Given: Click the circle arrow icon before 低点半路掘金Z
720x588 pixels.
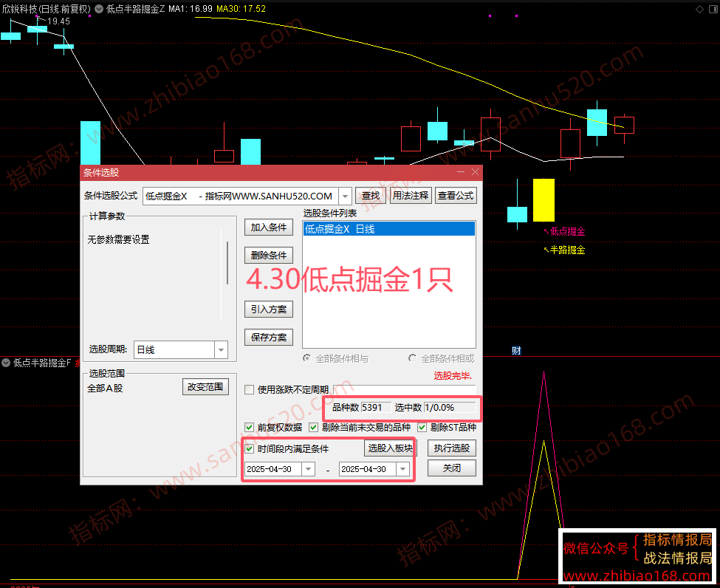Looking at the screenshot, I should pos(99,9).
